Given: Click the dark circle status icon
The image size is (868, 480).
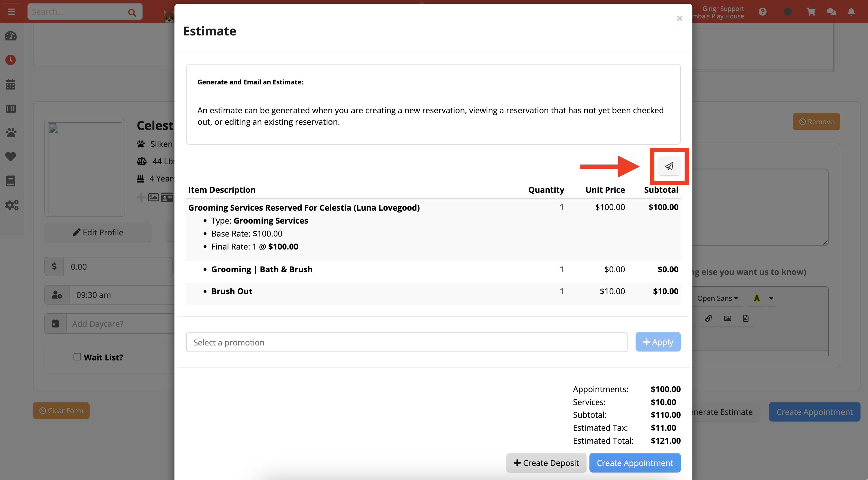Looking at the screenshot, I should [788, 12].
